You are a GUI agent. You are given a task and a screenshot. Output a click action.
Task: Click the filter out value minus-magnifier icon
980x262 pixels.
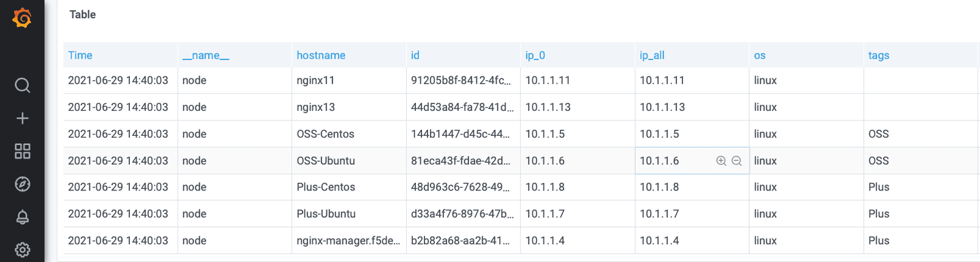click(x=736, y=161)
